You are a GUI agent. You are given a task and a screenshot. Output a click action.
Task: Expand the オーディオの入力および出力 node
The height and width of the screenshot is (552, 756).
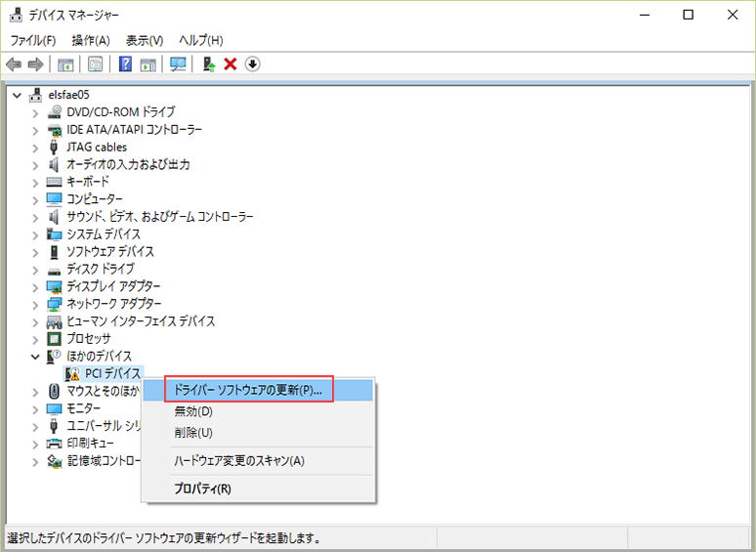pyautogui.click(x=35, y=165)
